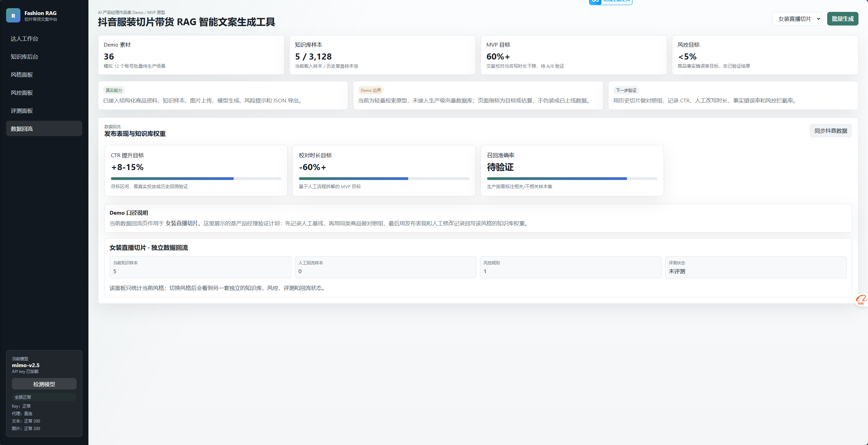The height and width of the screenshot is (445, 868).
Task: Click the 全部正常 status badge
Action: [44, 397]
